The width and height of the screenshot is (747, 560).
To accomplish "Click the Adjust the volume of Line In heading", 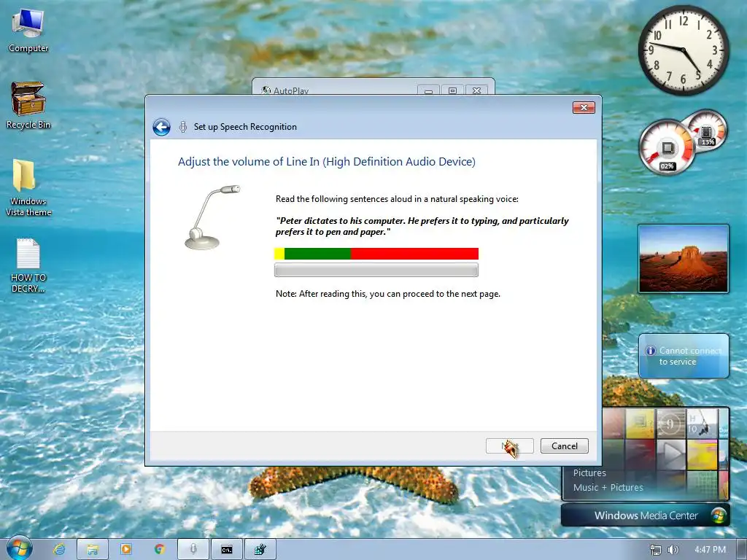I will pyautogui.click(x=327, y=161).
